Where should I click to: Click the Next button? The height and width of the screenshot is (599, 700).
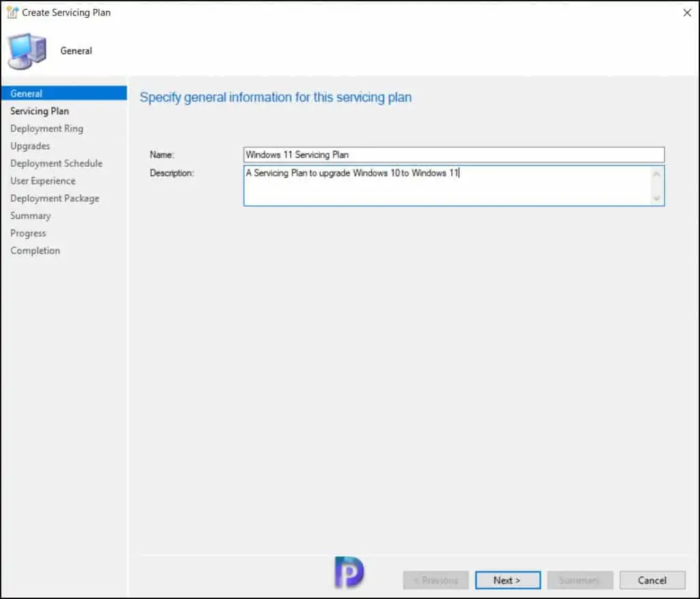(508, 581)
